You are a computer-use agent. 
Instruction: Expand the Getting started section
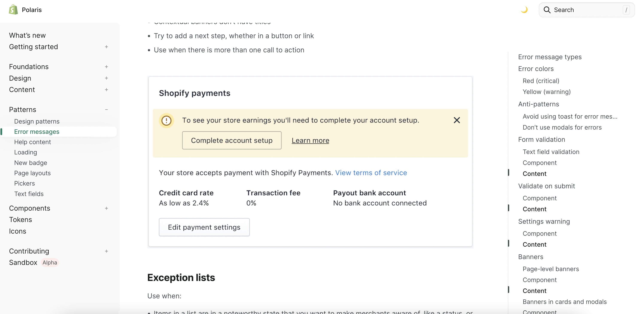click(106, 47)
